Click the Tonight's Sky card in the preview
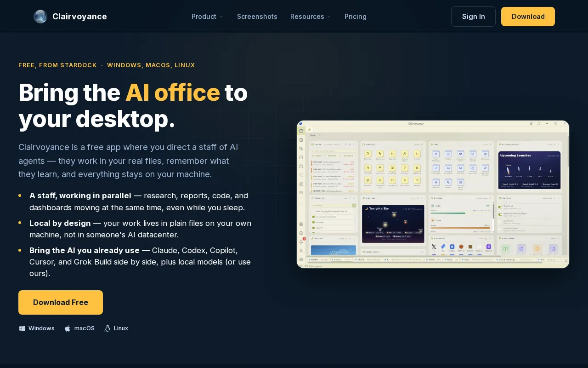588x368 pixels. (393, 224)
